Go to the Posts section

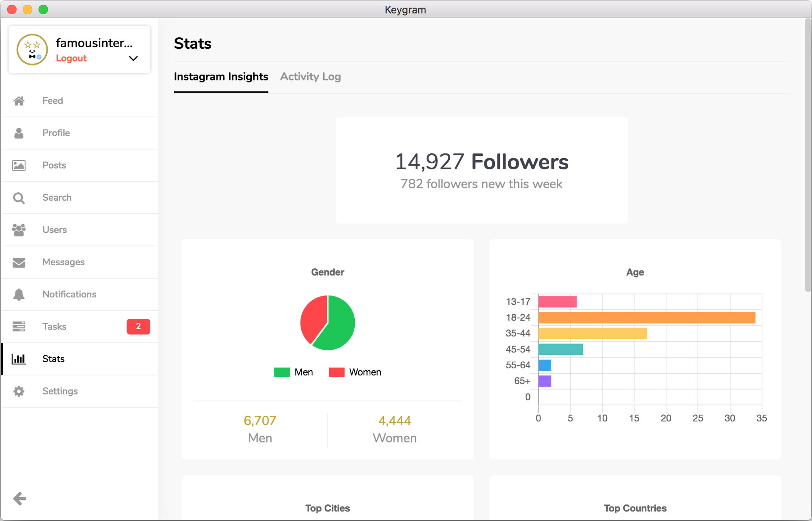click(80, 165)
